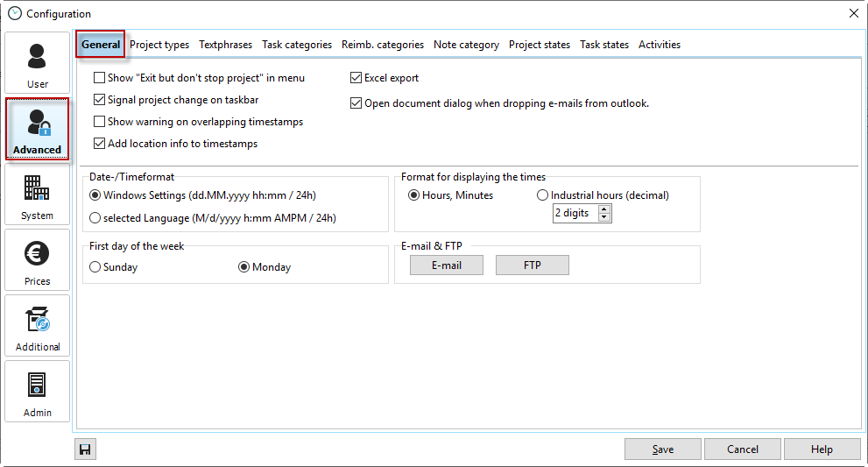The width and height of the screenshot is (868, 467).
Task: Open the User settings section
Action: [37, 63]
